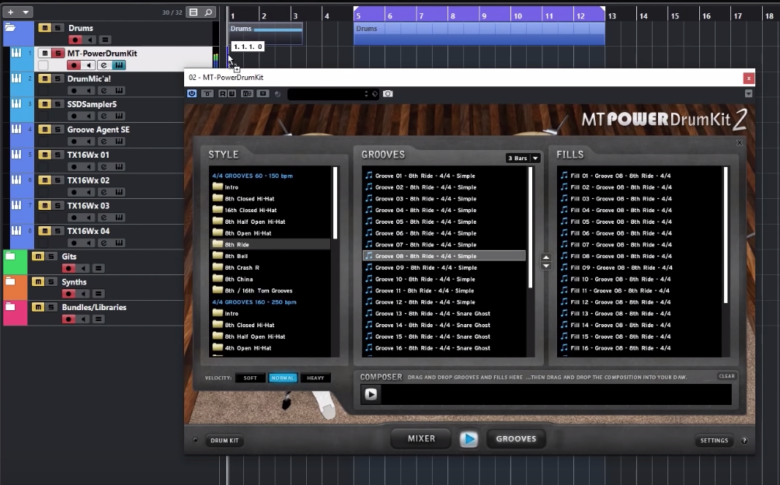This screenshot has width=780, height=485.
Task: Unsolo the MT-PowerDrumKit track
Action: pyautogui.click(x=58, y=53)
